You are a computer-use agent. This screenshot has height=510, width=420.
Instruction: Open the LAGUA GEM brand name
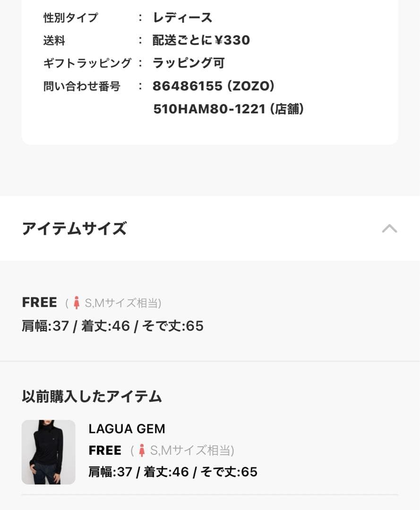(127, 429)
